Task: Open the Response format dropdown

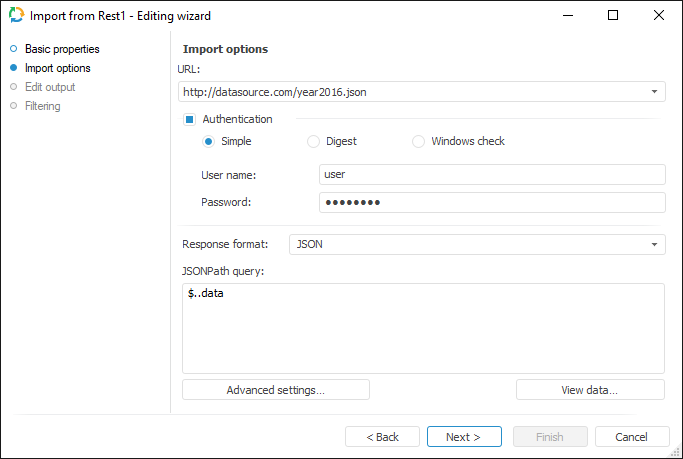Action: (654, 244)
